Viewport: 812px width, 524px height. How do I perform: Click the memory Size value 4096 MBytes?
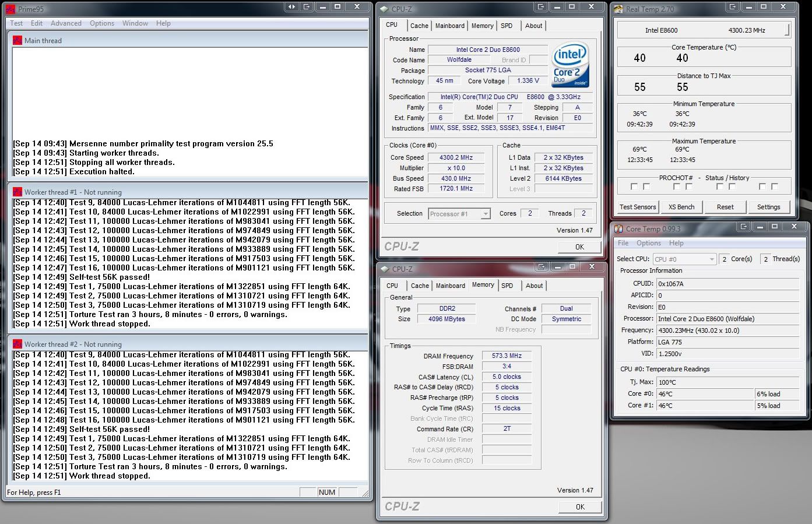(447, 319)
